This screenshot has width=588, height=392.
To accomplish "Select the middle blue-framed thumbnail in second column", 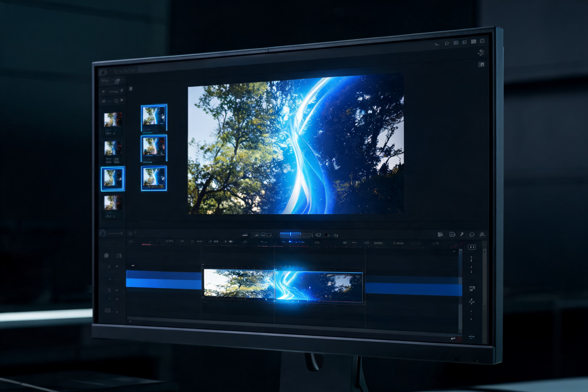I will click(154, 148).
